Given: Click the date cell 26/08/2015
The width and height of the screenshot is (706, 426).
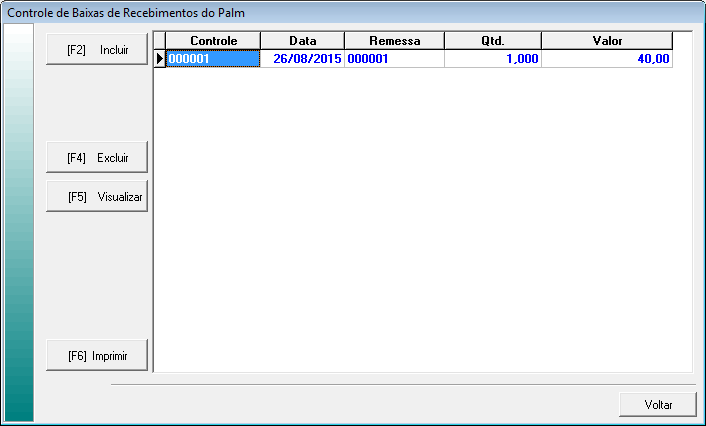Looking at the screenshot, I should tap(302, 59).
